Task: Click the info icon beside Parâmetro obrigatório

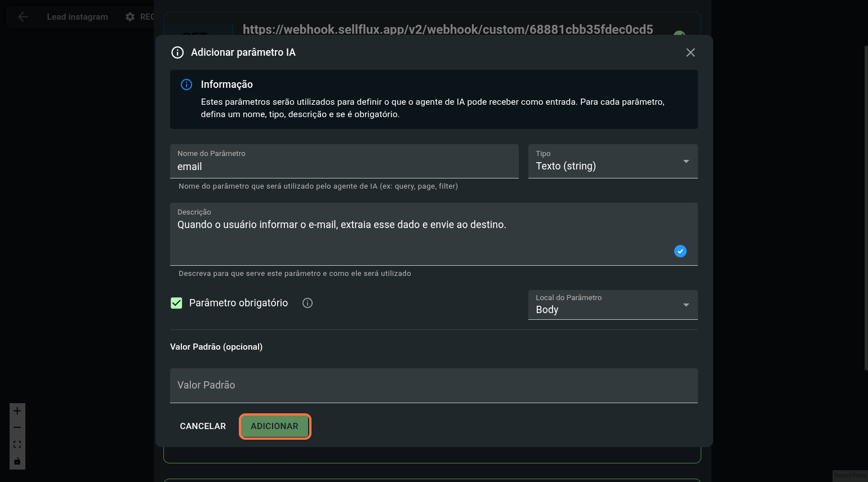Action: point(308,303)
